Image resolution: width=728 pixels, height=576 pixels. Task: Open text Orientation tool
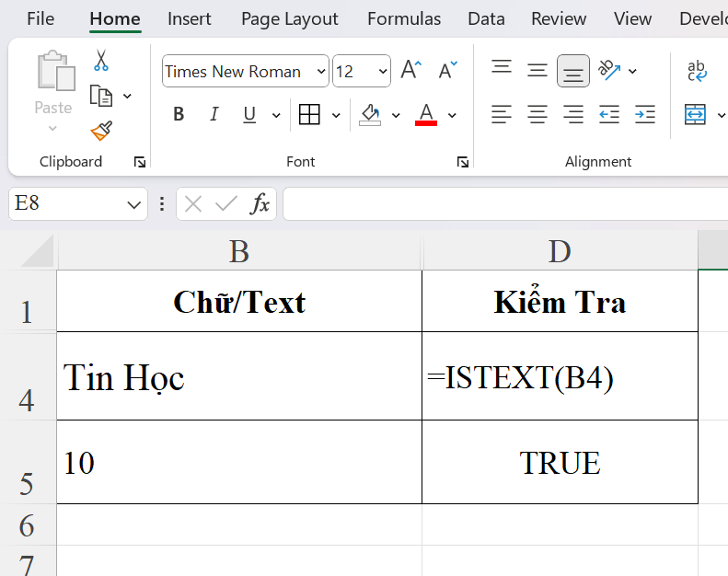coord(609,70)
